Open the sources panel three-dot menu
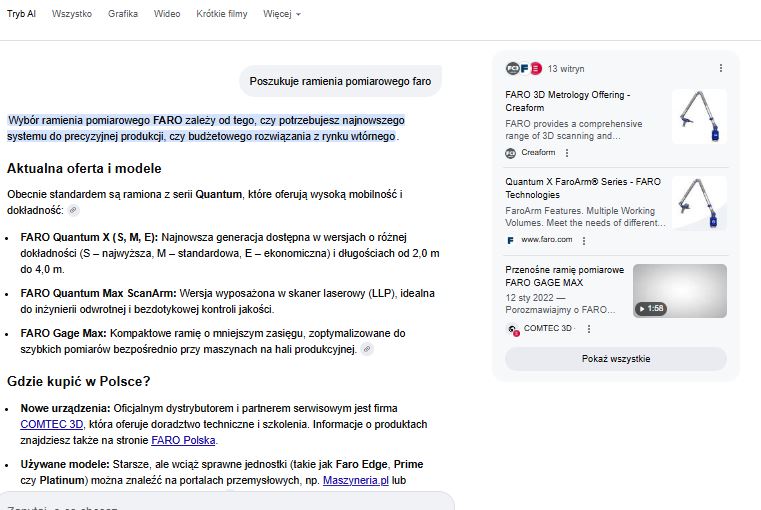The image size is (761, 510). coord(721,68)
